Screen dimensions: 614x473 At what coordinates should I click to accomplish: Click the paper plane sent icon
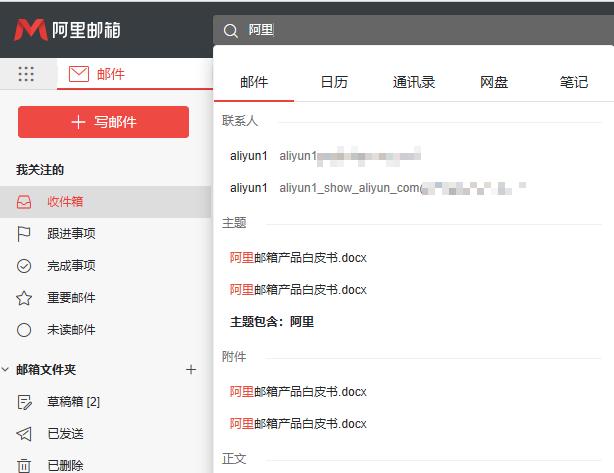pos(24,434)
